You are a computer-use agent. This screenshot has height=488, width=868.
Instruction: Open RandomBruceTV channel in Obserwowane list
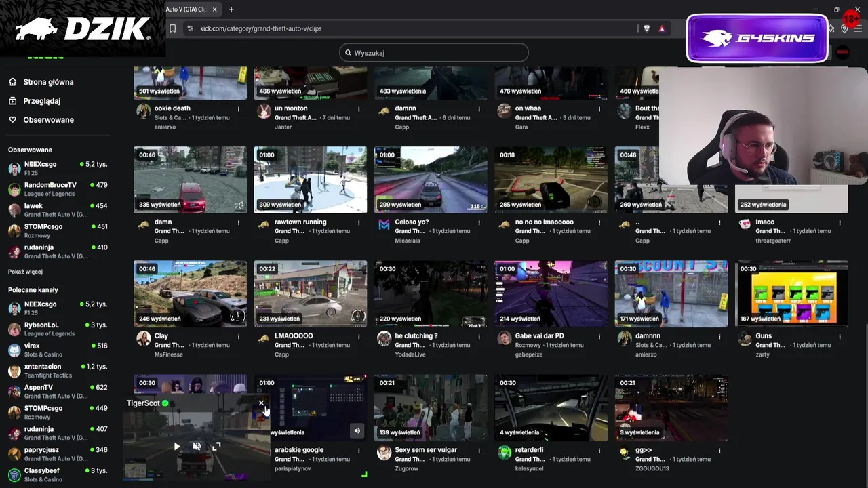(58, 188)
